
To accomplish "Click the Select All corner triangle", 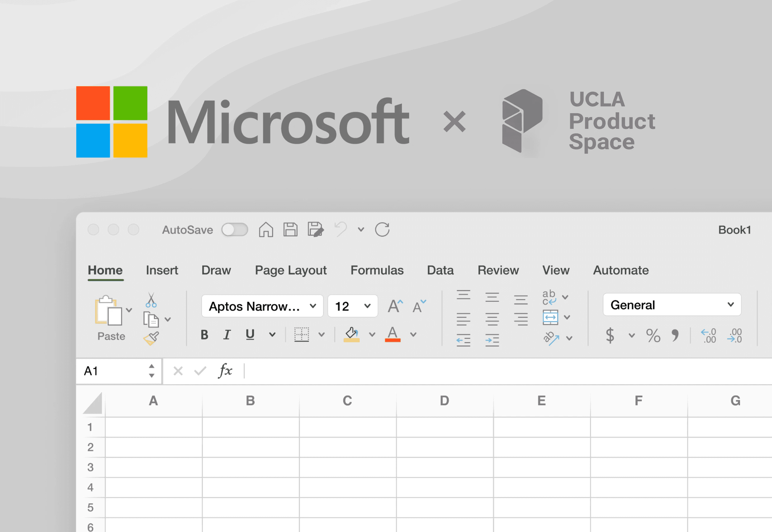I will 93,403.
